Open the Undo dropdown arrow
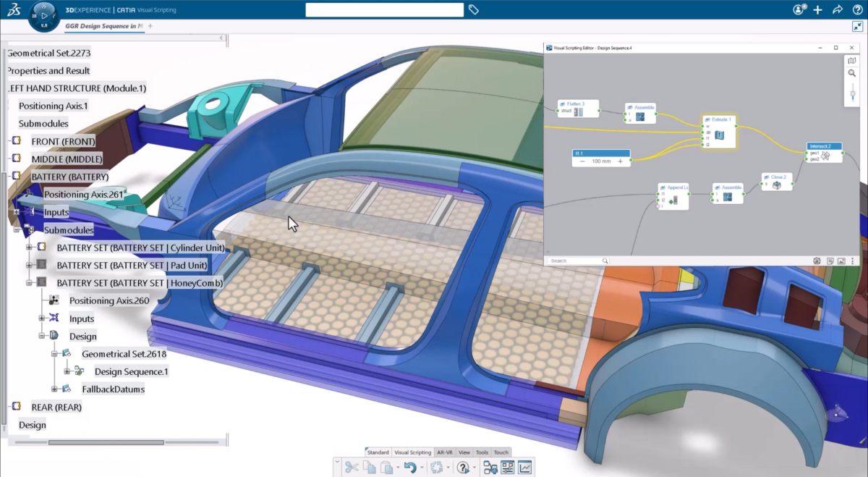 [x=422, y=468]
